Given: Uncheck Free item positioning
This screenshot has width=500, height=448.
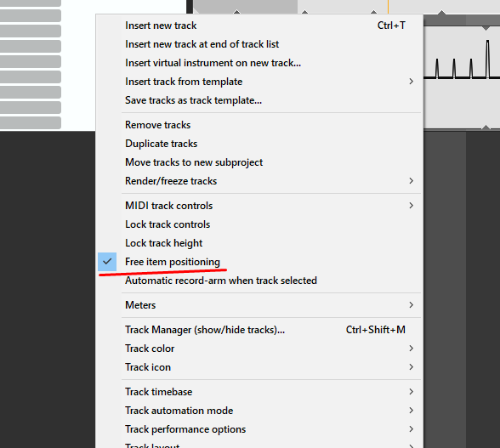Looking at the screenshot, I should point(259,262).
